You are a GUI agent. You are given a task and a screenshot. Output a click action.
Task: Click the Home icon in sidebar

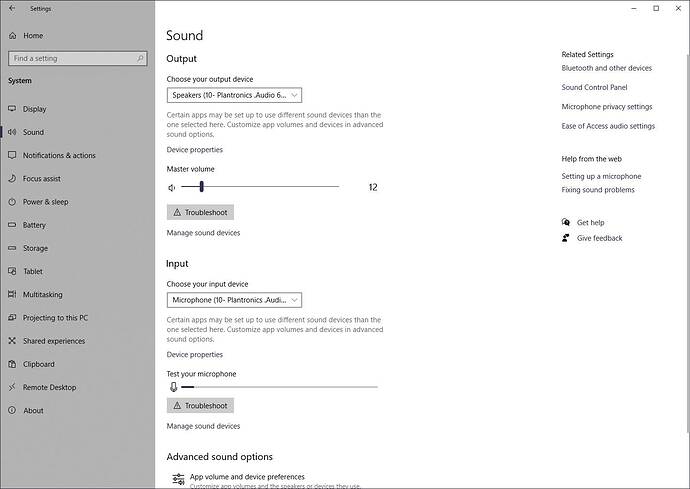click(12, 36)
